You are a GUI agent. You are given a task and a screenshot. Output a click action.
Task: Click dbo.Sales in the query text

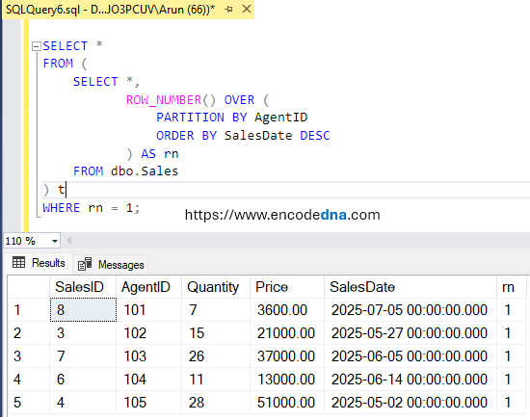tap(145, 171)
